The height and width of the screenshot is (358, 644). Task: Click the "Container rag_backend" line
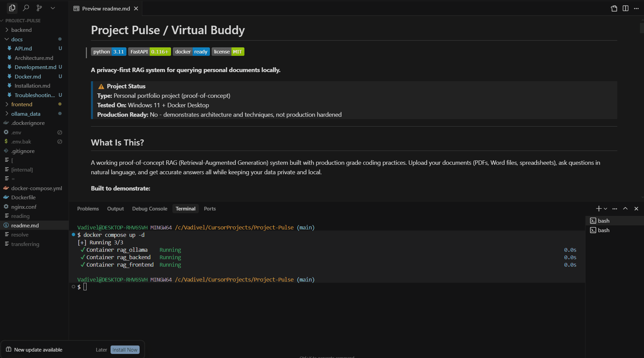click(x=118, y=257)
